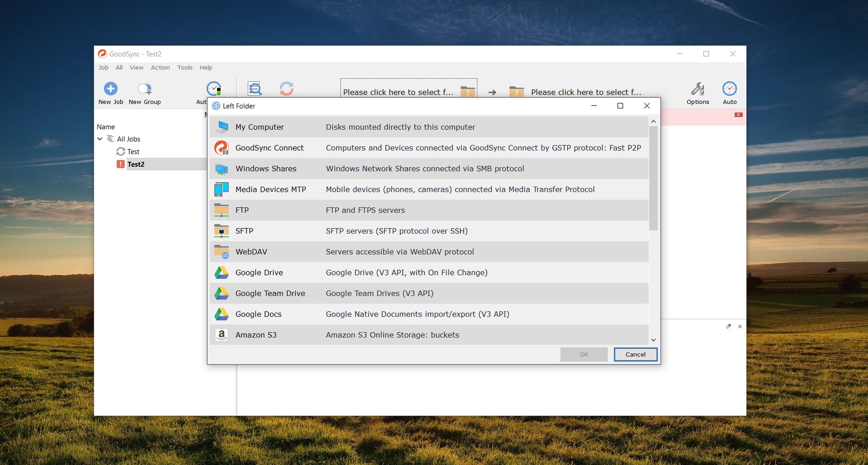Click the scroll up arrow in Left Folder
This screenshot has width=868, height=465.
tap(654, 121)
